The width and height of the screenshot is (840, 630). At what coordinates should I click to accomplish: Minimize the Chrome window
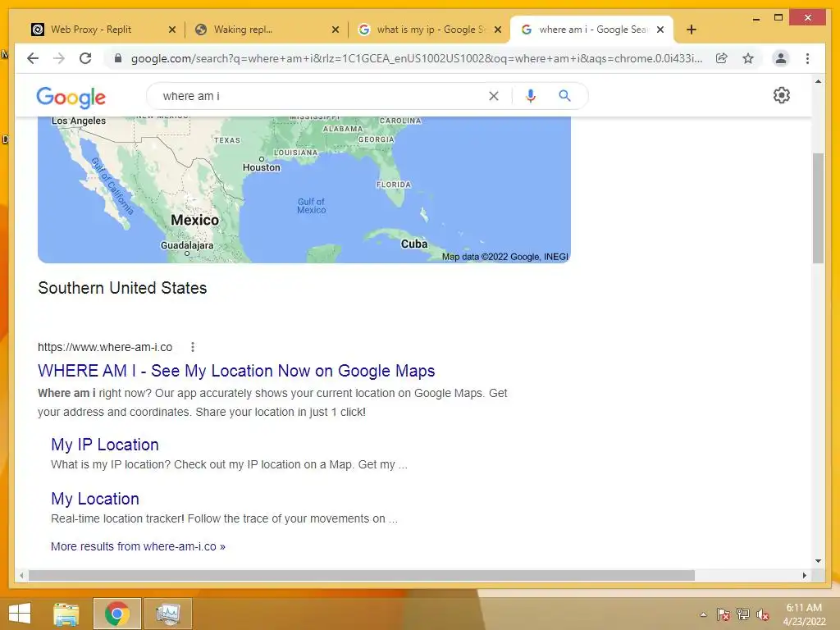tap(756, 18)
